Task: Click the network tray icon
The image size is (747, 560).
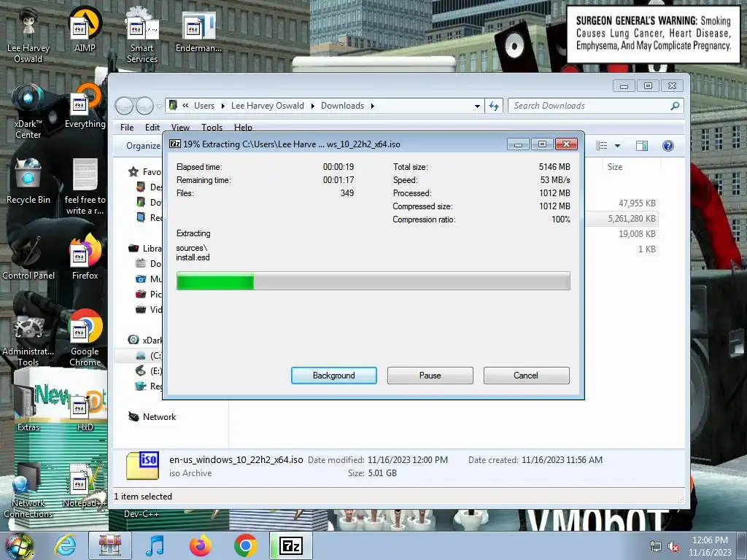Action: pyautogui.click(x=656, y=546)
